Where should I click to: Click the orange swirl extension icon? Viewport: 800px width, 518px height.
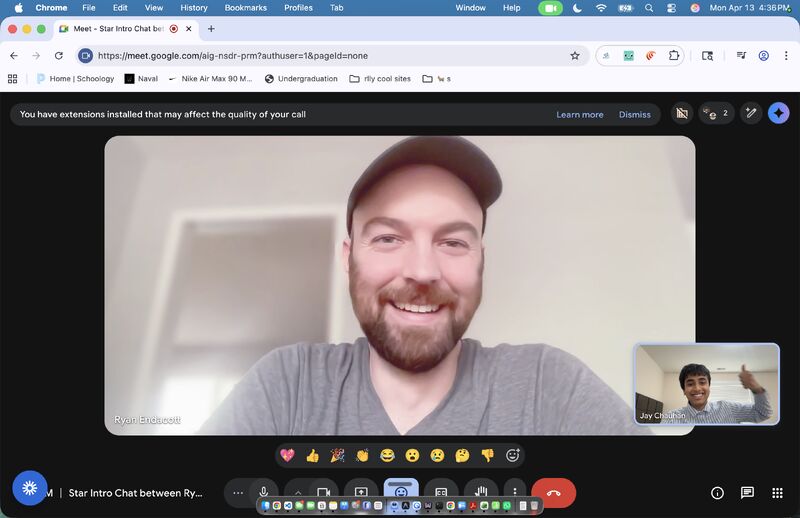point(651,56)
